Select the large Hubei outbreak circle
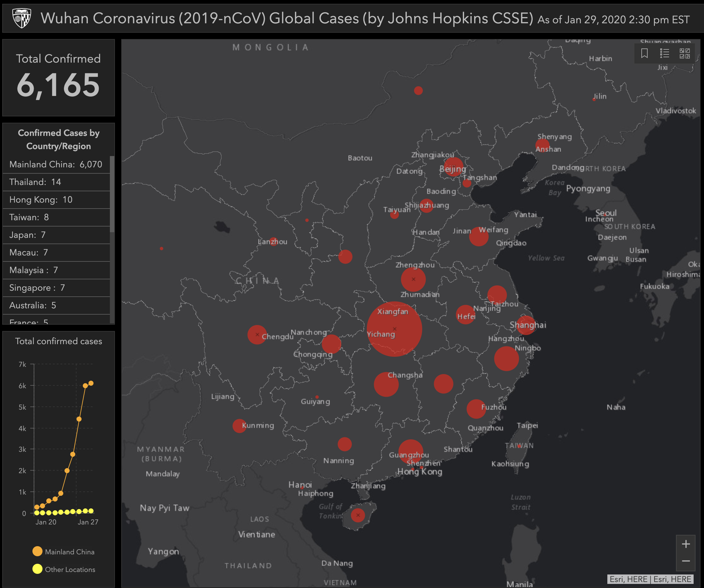Screen dimensions: 704x588 [394, 329]
